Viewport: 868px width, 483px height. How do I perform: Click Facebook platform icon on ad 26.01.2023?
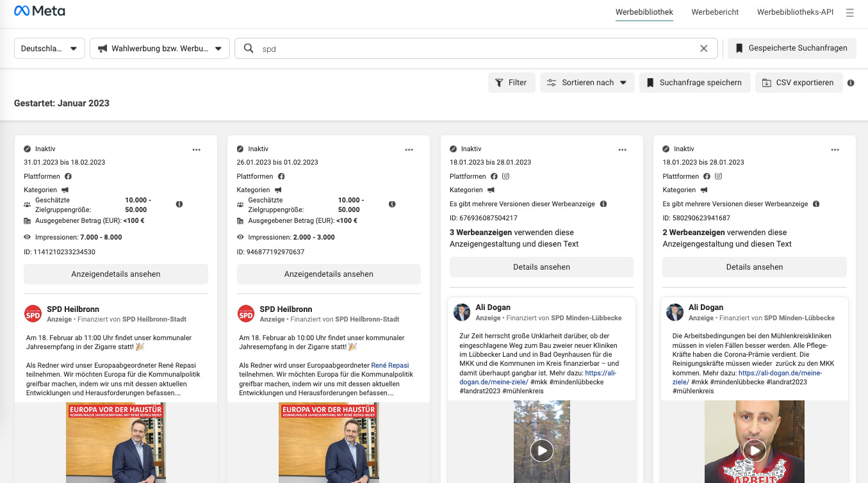281,176
